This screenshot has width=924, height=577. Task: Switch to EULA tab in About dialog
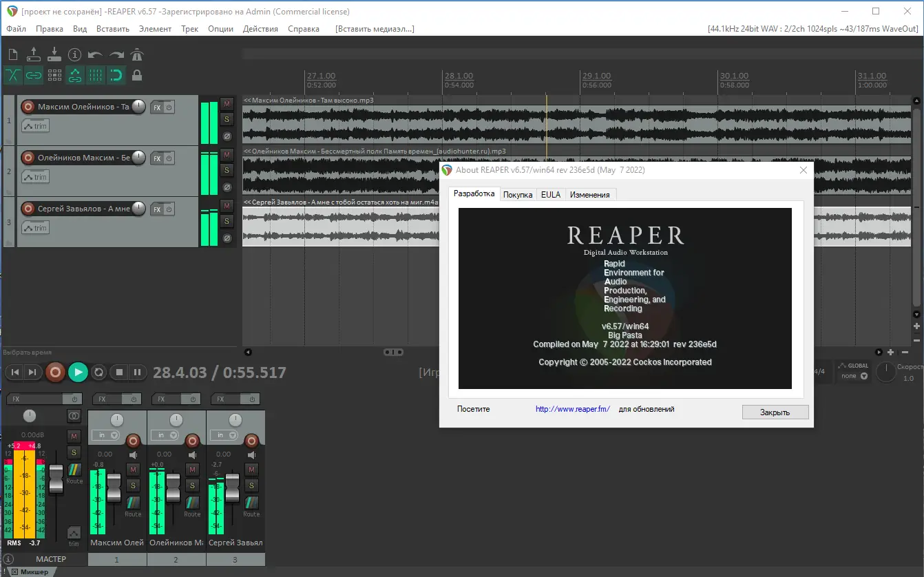tap(551, 195)
